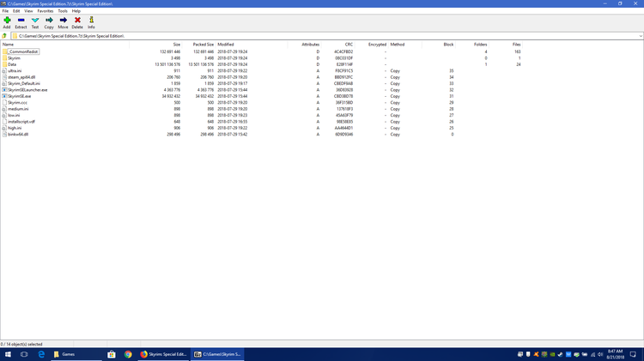Click the archive path address field
This screenshot has height=361, width=644.
325,36
